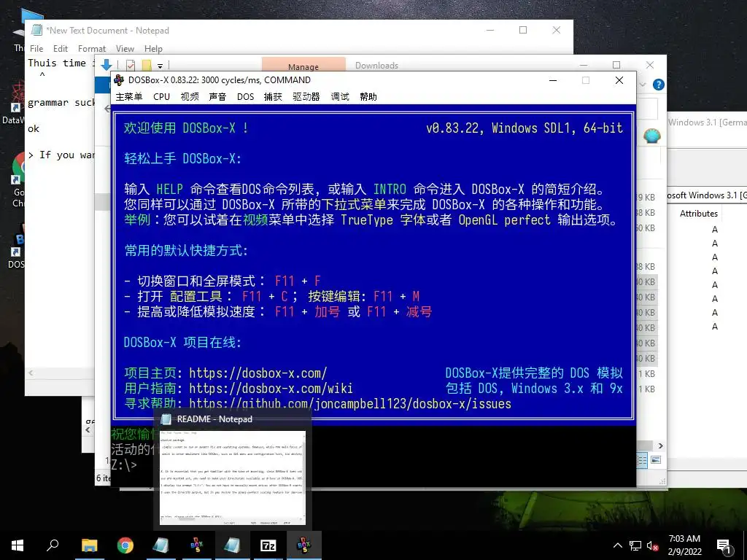This screenshot has height=560, width=747.
Task: Click the Properties checkmark icon in Explorer quick access toolbar
Action: 131,65
